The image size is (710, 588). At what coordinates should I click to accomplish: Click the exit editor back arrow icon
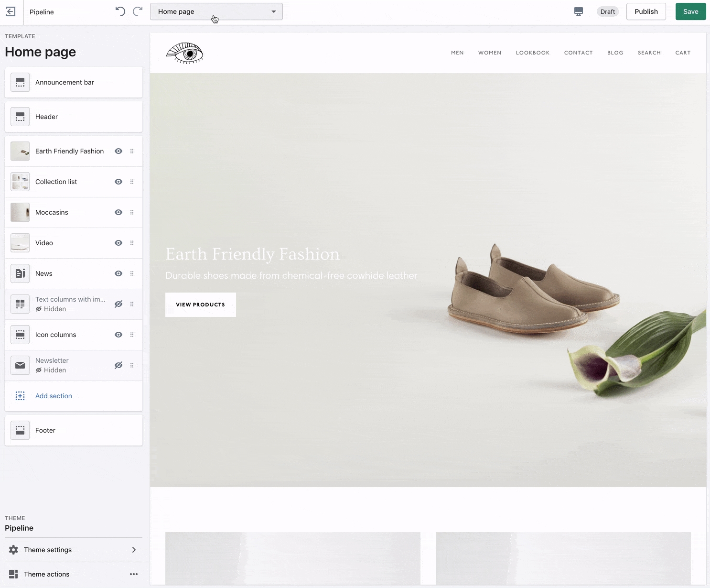tap(11, 12)
